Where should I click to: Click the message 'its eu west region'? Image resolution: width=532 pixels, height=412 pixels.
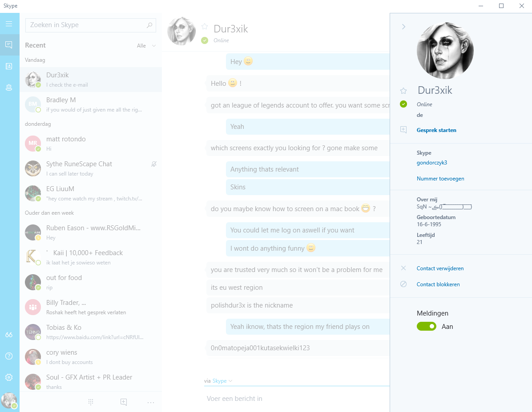298,288
